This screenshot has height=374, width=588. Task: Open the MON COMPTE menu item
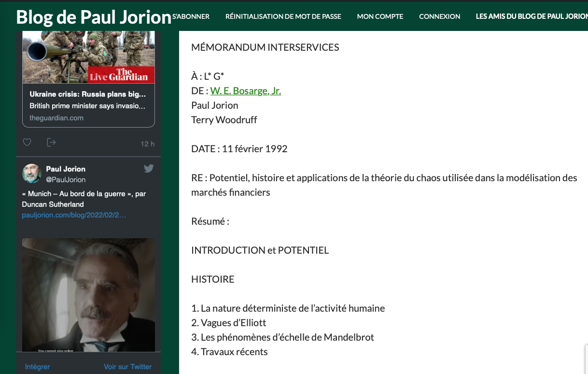[380, 16]
